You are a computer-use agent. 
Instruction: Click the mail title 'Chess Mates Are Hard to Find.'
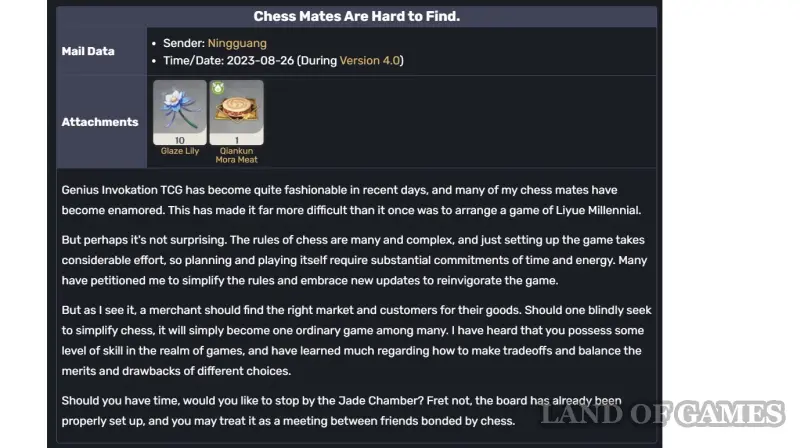(x=356, y=16)
